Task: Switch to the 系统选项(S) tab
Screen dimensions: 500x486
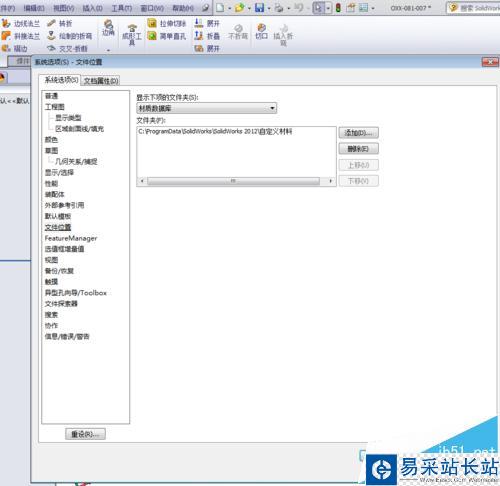Action: click(60, 80)
